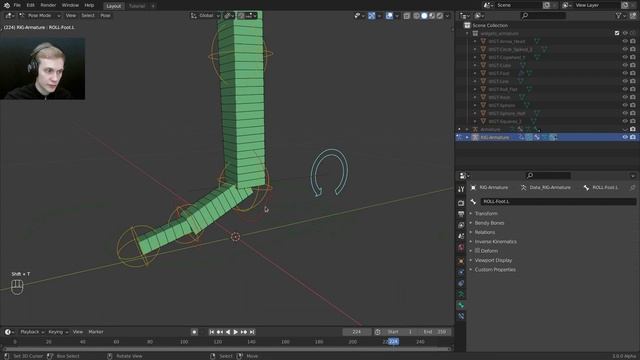The height and width of the screenshot is (360, 640).
Task: Open the timeline Keying popover
Action: 58,332
